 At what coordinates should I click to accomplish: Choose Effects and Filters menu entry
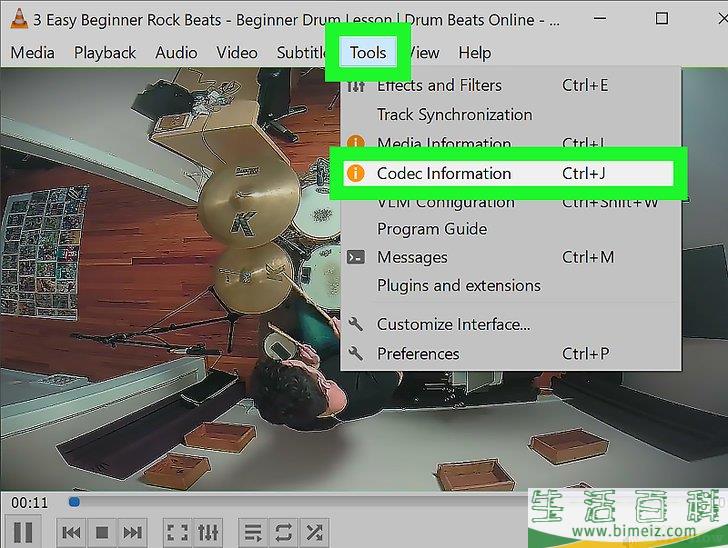click(439, 86)
